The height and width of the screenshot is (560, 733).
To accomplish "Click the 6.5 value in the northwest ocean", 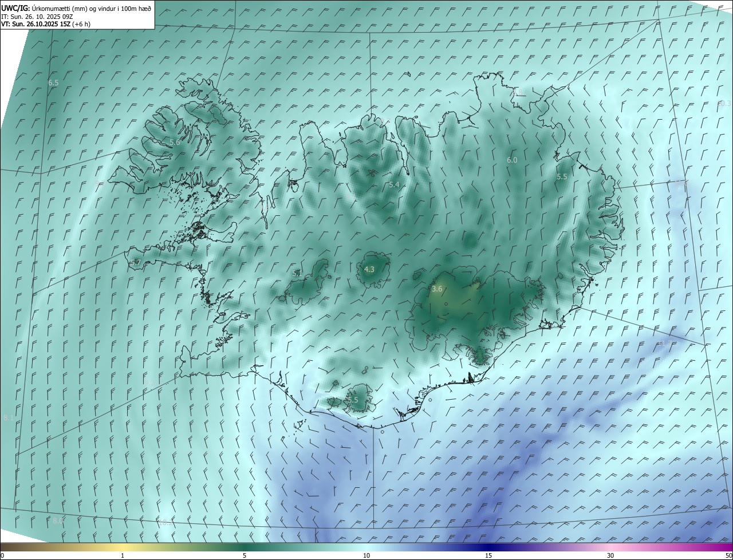I will [53, 83].
